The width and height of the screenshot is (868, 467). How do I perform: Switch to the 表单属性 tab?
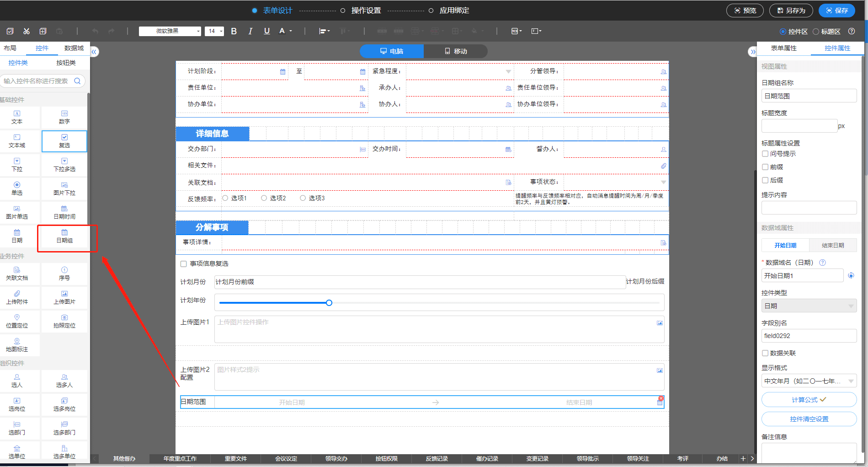784,48
